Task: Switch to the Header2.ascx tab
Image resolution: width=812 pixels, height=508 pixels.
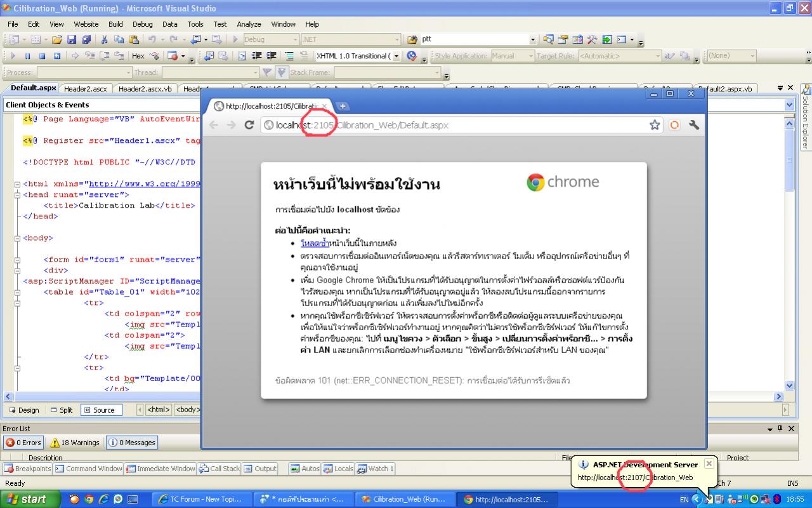Action: pos(86,89)
